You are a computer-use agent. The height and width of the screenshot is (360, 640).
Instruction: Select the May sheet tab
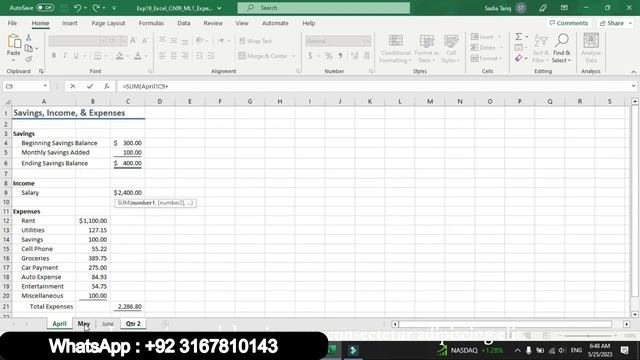84,324
